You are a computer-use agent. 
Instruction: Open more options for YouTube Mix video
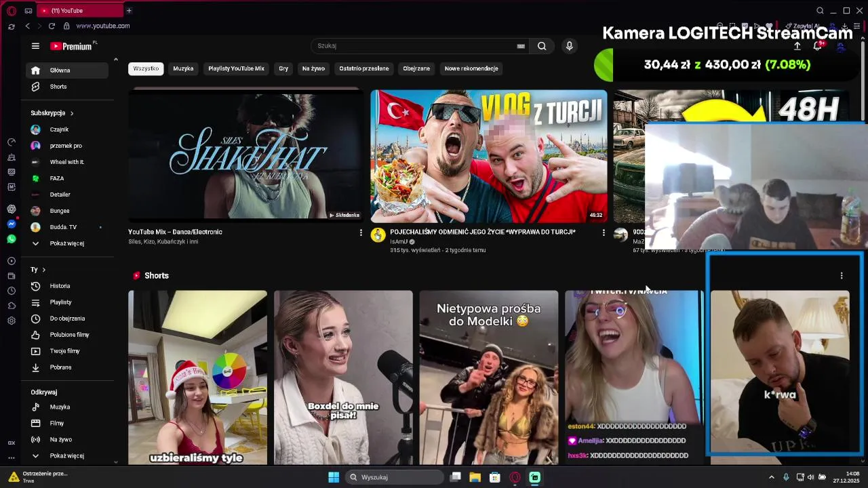[361, 232]
